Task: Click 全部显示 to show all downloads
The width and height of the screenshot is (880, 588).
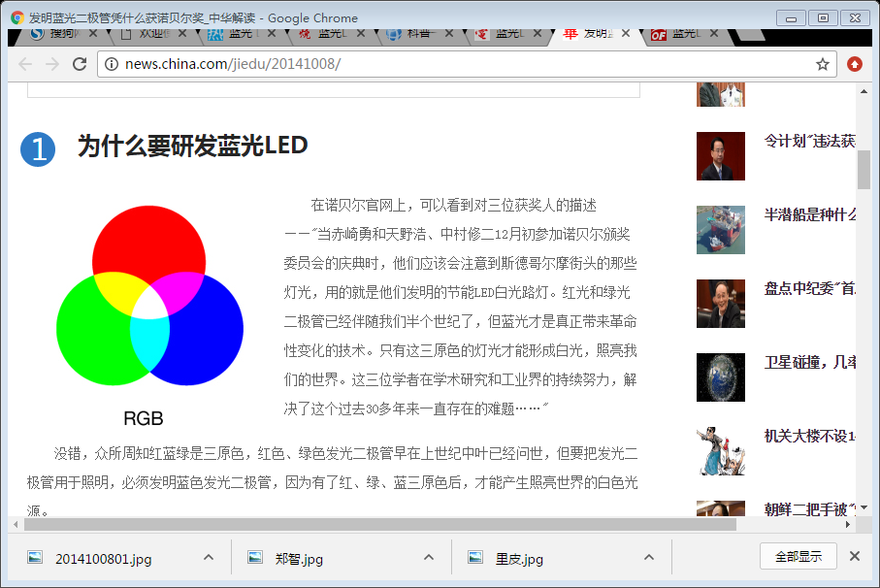Action: click(x=798, y=557)
